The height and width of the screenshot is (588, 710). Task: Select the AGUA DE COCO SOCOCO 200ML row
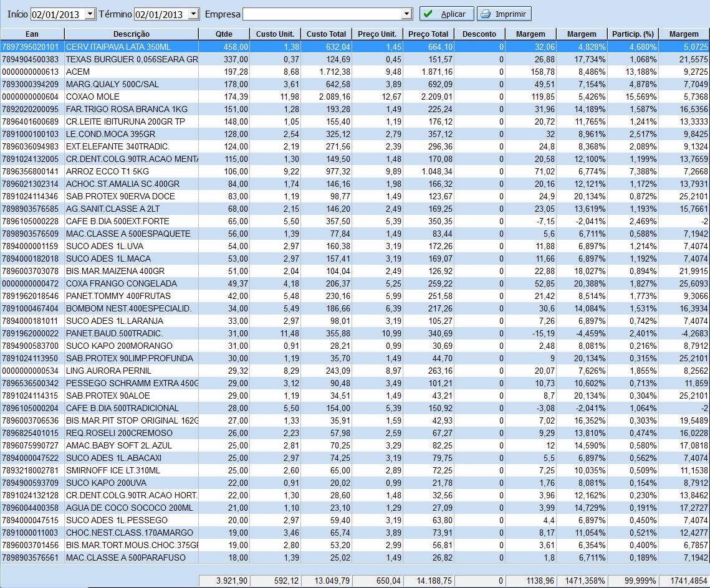[355, 508]
